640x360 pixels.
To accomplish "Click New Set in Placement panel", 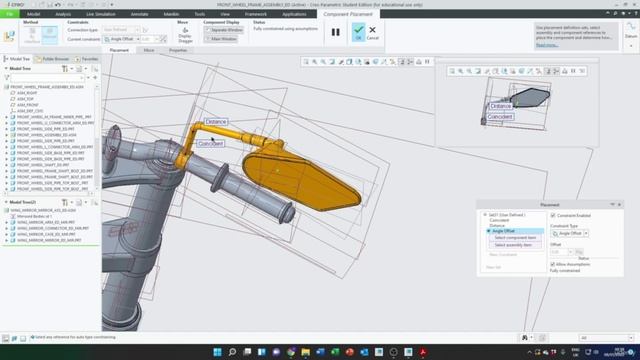I will tap(493, 267).
